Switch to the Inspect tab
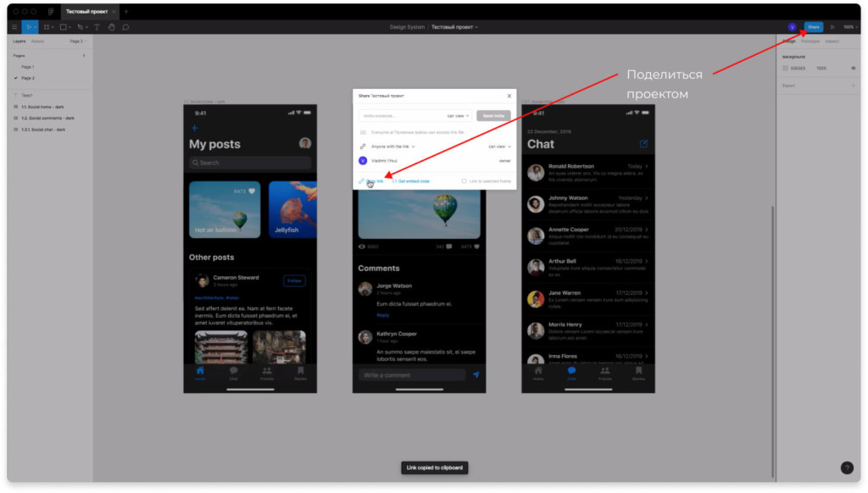The width and height of the screenshot is (868, 493). (x=832, y=41)
